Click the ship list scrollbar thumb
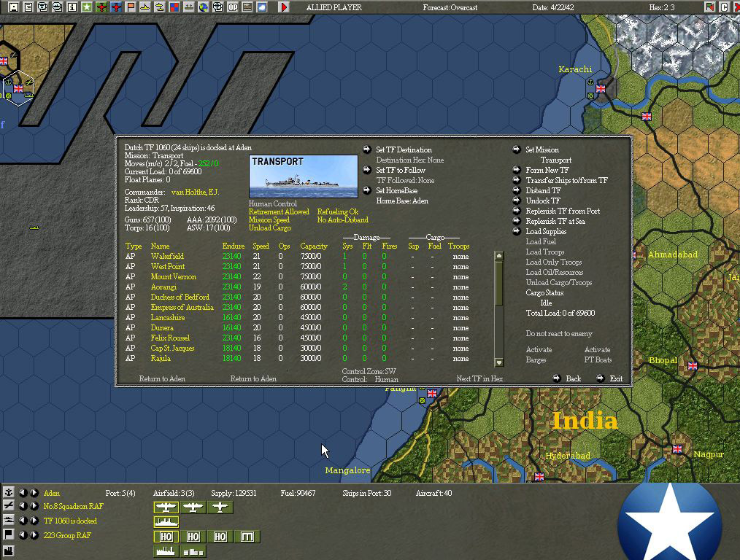Viewport: 740px width, 560px height. tap(499, 284)
